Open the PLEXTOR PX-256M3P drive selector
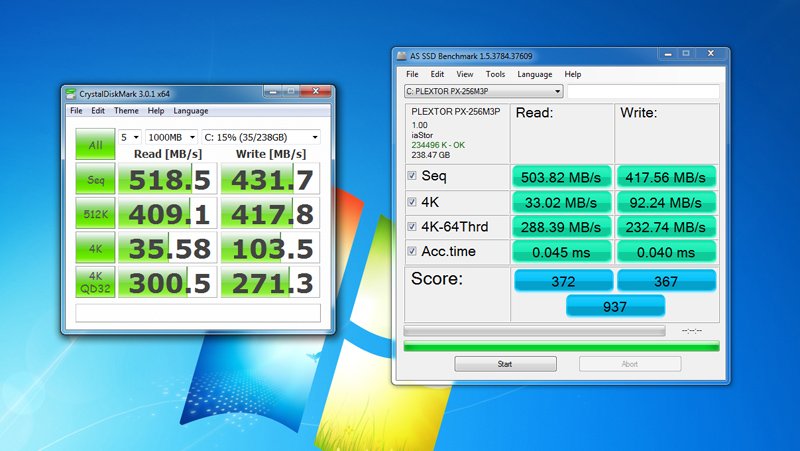This screenshot has height=451, width=800. (x=484, y=92)
